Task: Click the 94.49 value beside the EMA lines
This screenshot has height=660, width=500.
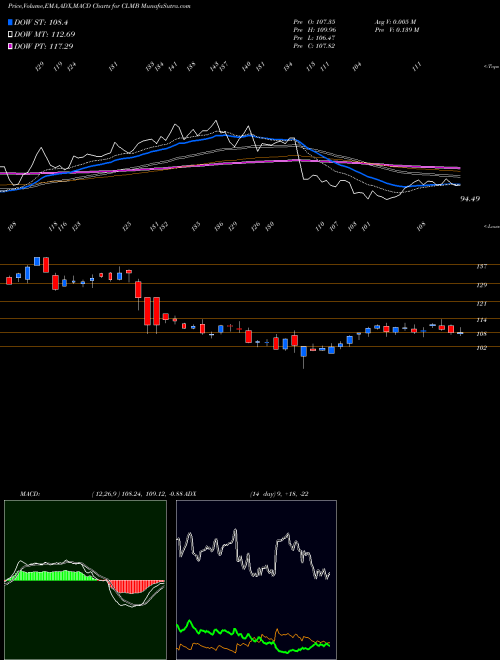Action: point(470,199)
